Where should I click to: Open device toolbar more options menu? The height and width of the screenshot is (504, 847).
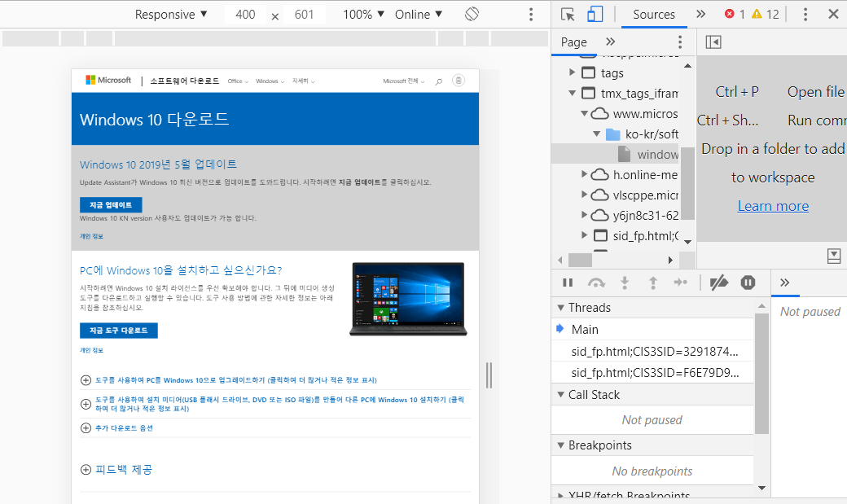click(531, 15)
